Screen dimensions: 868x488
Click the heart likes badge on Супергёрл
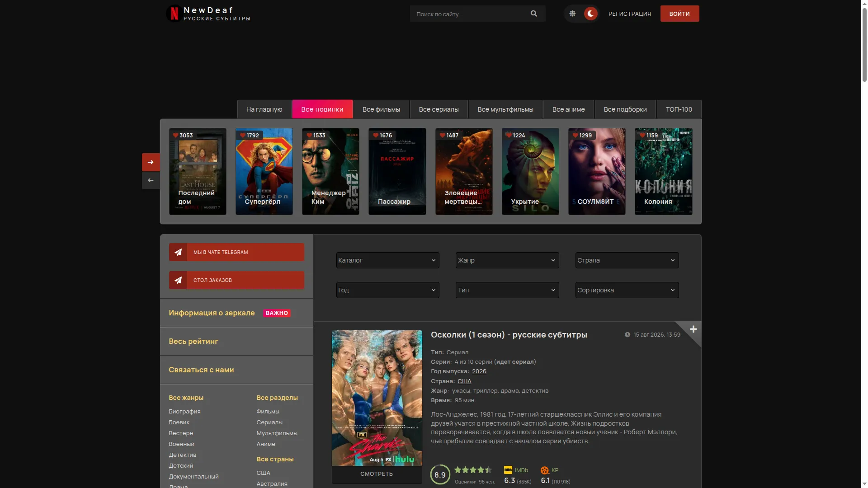pyautogui.click(x=250, y=135)
